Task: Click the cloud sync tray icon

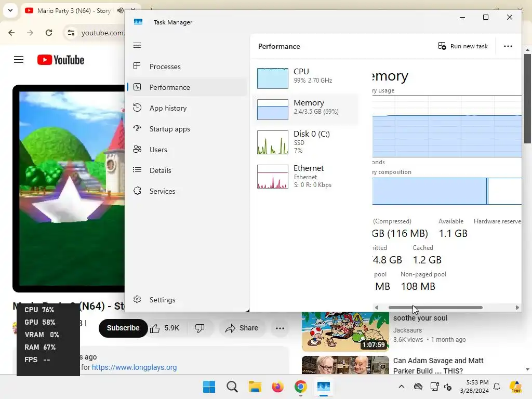Action: click(x=418, y=387)
